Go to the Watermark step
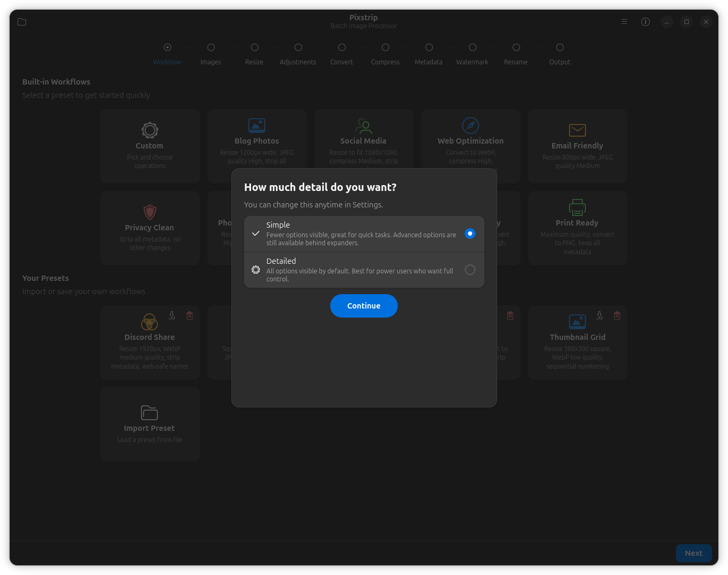 [x=472, y=48]
